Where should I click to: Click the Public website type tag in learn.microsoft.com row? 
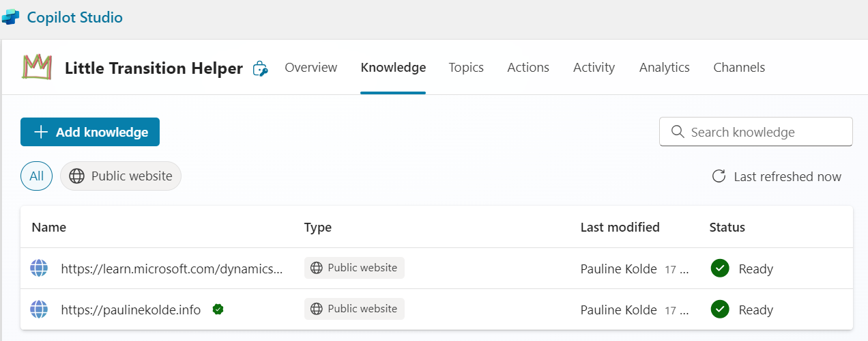point(354,268)
